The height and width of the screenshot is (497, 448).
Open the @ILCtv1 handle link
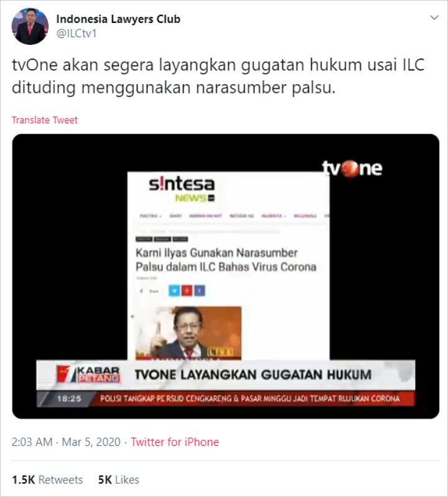click(x=77, y=33)
